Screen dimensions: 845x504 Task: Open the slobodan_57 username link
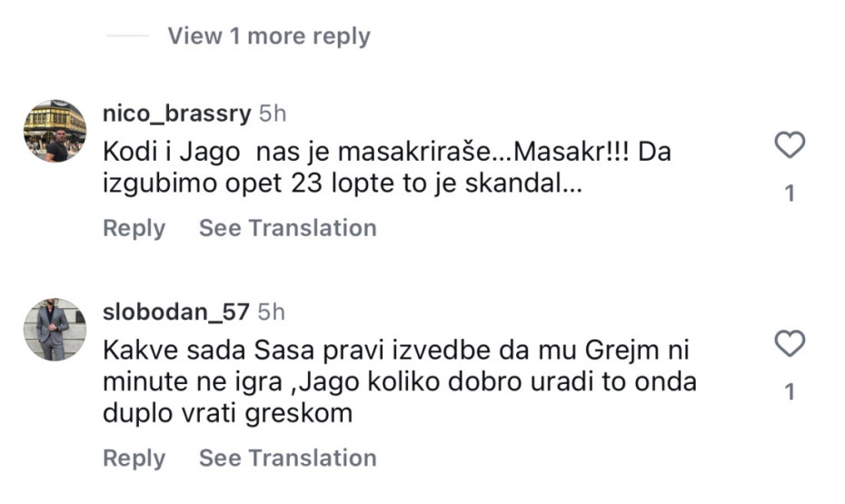175,311
